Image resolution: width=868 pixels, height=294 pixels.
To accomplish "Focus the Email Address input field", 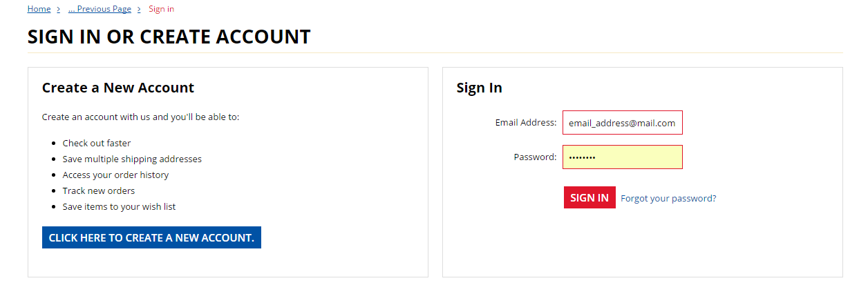I will click(x=622, y=123).
